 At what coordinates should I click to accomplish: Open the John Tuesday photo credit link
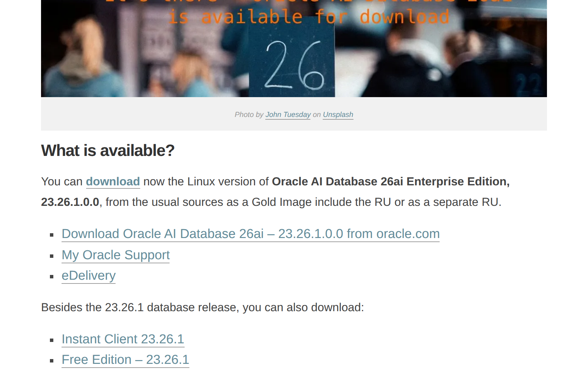click(x=288, y=115)
